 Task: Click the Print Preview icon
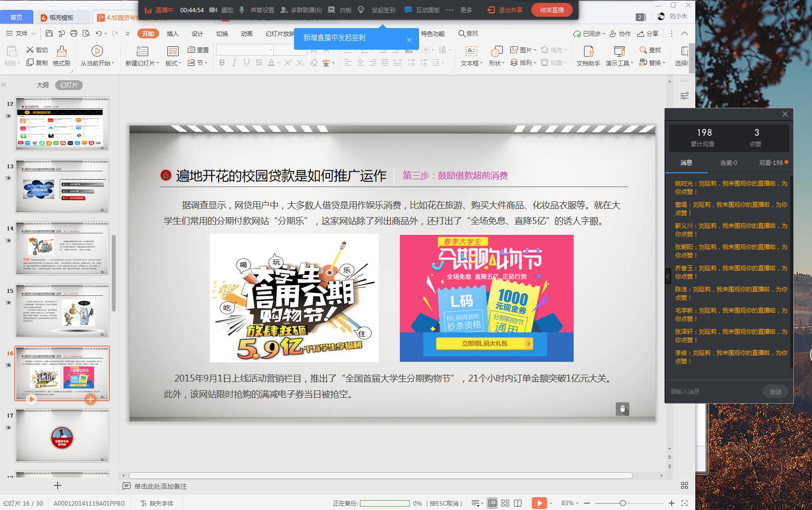(x=86, y=33)
